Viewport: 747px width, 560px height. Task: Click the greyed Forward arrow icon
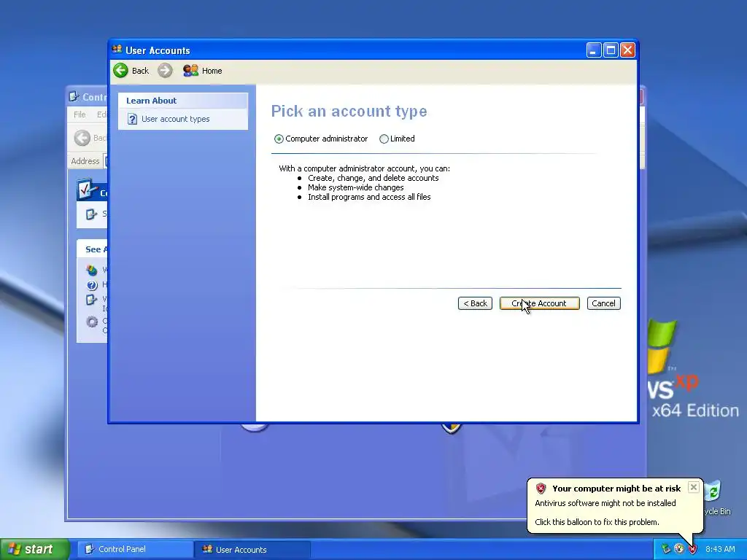click(165, 71)
